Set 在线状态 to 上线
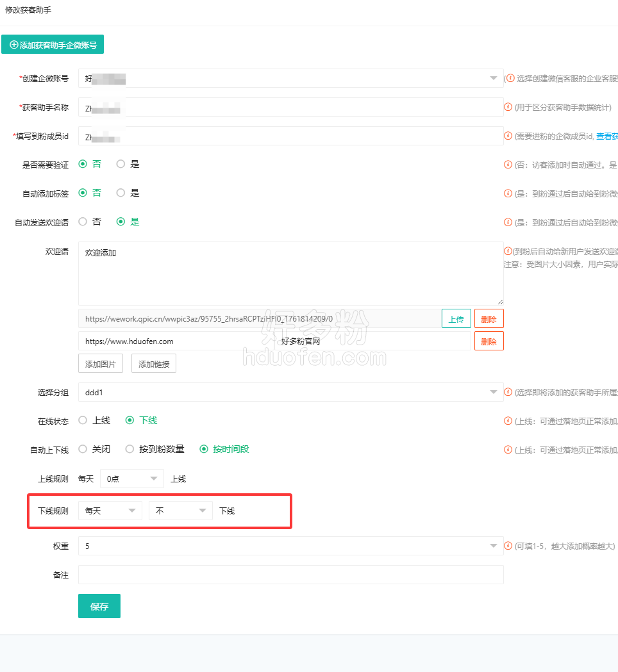The width and height of the screenshot is (618, 672). (83, 420)
